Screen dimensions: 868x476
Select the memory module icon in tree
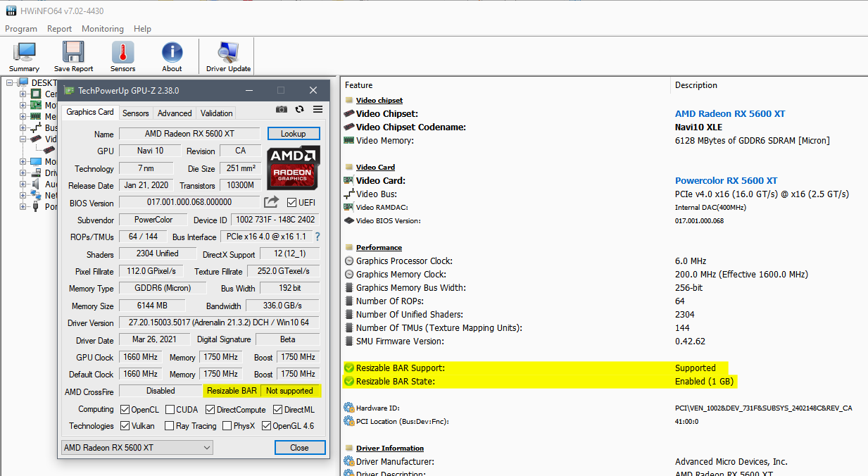pyautogui.click(x=36, y=116)
